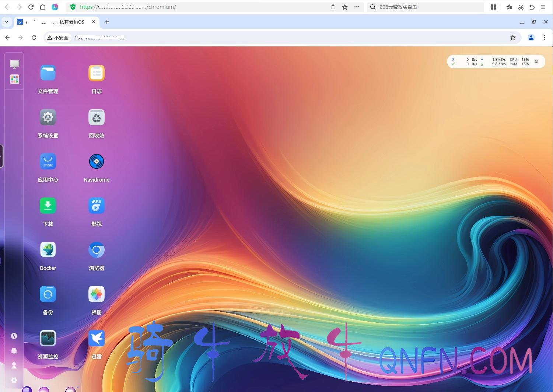Reload the fnOS page in inner browser

(x=34, y=38)
